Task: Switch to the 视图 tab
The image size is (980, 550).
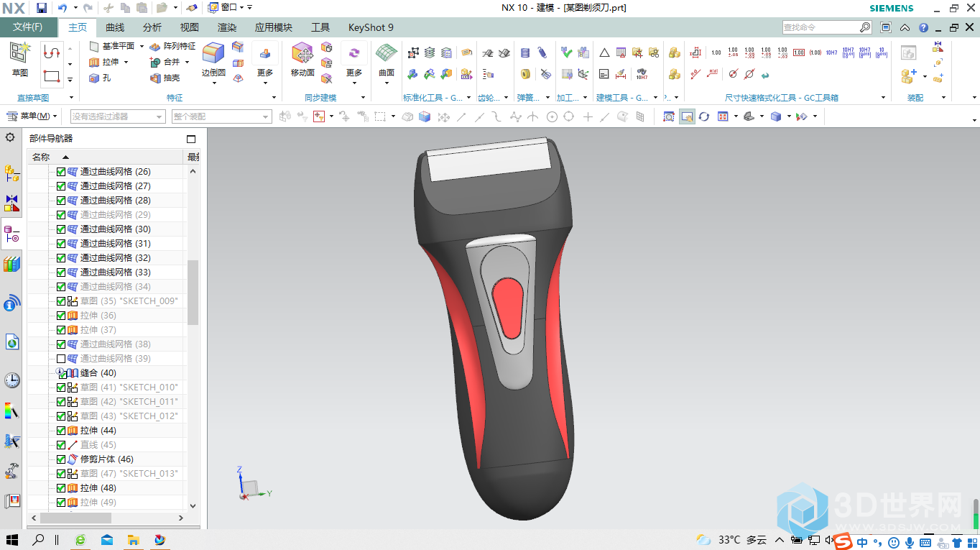Action: point(190,27)
